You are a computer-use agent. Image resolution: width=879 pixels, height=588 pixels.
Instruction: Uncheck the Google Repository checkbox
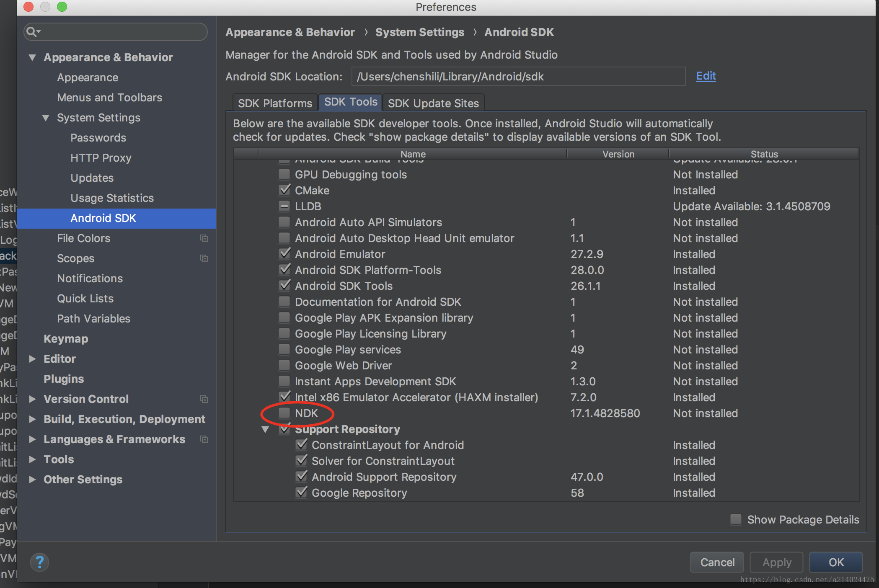[x=301, y=493]
